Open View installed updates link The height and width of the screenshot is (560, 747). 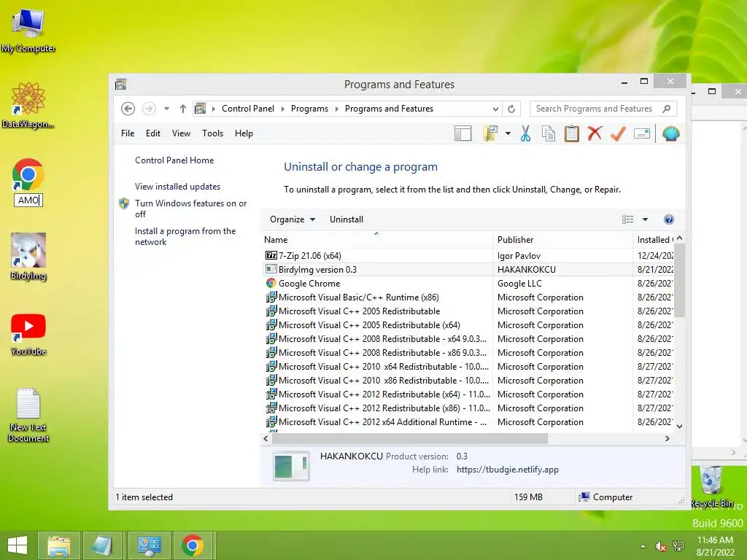pos(178,187)
